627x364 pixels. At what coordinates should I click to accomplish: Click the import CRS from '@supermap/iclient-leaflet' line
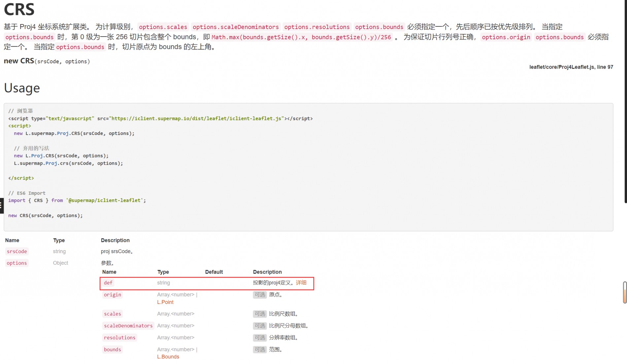pos(77,200)
